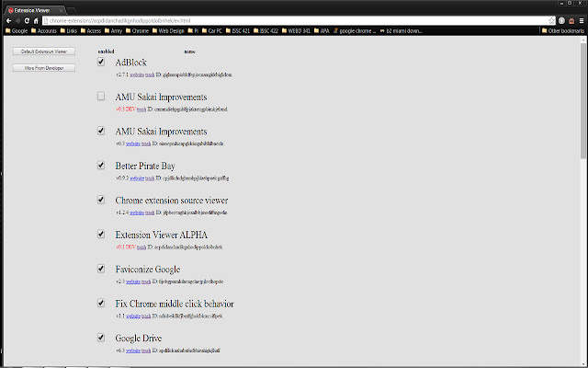The height and width of the screenshot is (368, 588).
Task: Open the Links bookmarks folder
Action: [x=69, y=30]
